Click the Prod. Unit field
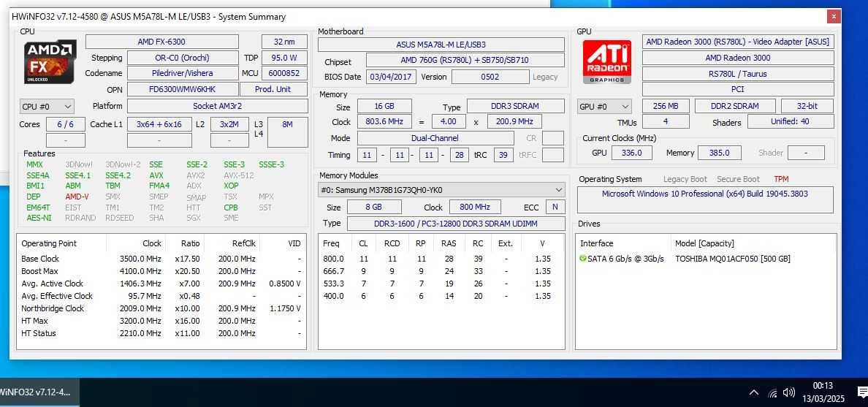The image size is (868, 407). tap(273, 89)
